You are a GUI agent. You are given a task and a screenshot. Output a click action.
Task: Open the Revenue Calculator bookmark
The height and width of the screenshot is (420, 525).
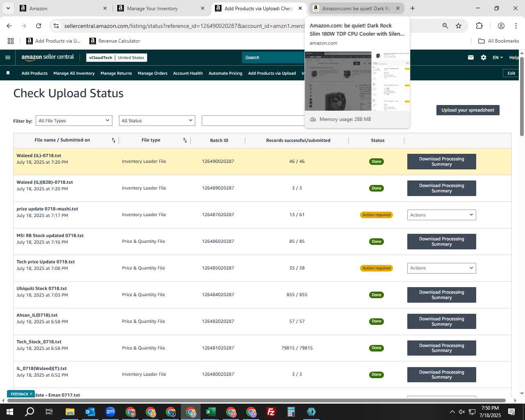(x=115, y=41)
